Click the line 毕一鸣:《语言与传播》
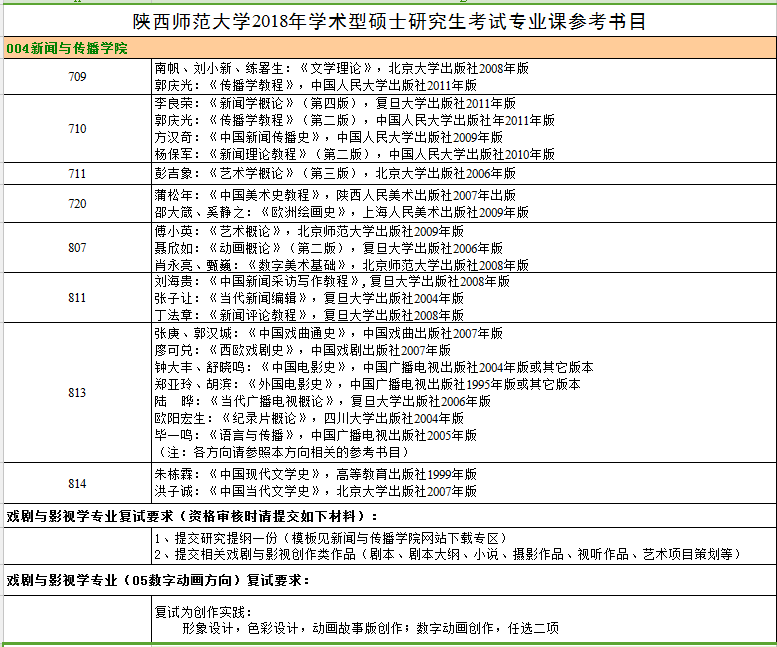Image resolution: width=777 pixels, height=647 pixels. point(315,435)
